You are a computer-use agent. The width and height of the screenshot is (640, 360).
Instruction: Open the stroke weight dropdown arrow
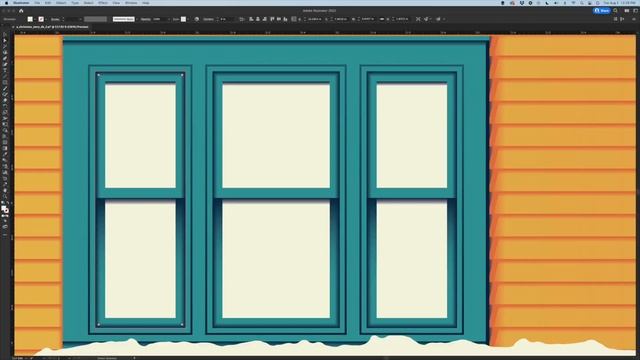[x=80, y=19]
